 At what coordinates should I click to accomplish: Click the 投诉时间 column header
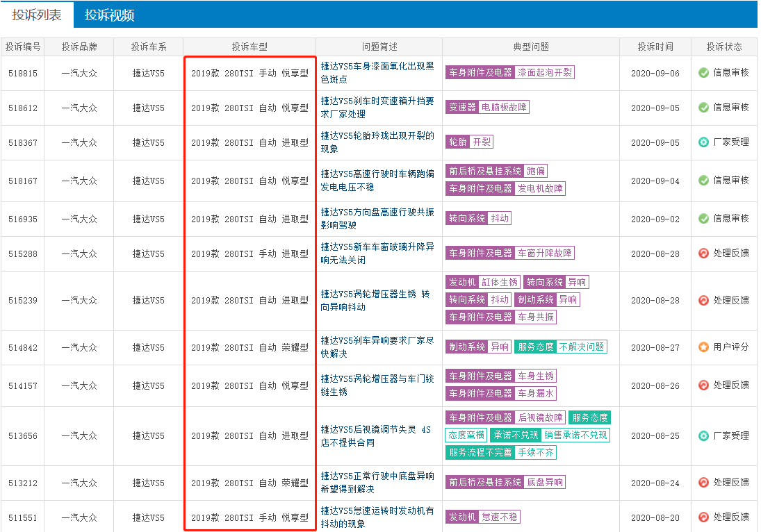coord(655,47)
